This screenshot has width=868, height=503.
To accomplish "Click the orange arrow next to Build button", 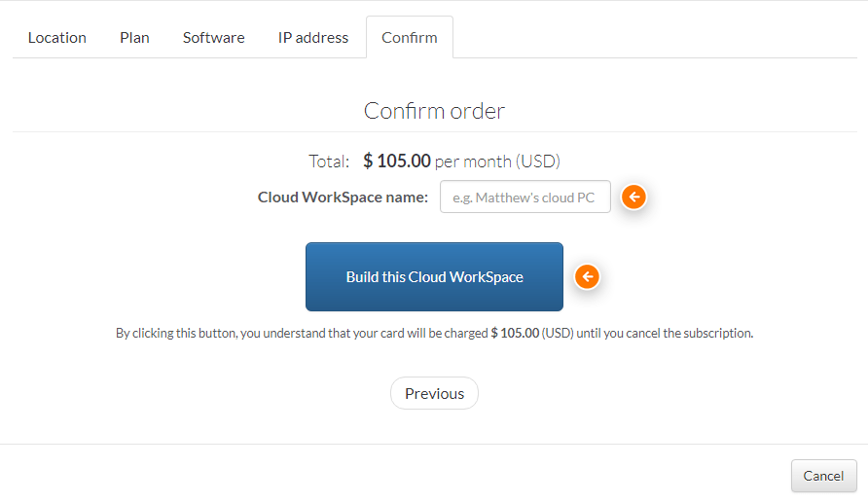I will tap(587, 276).
